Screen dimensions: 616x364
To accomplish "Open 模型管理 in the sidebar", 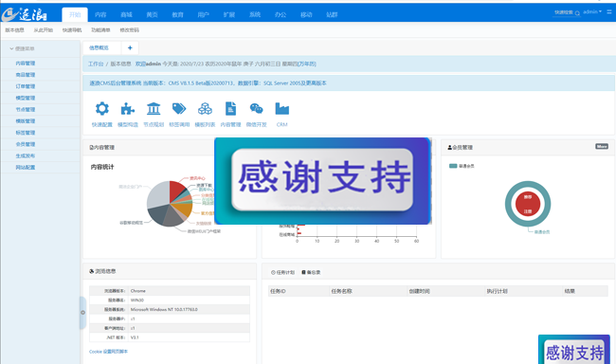I will pos(26,98).
